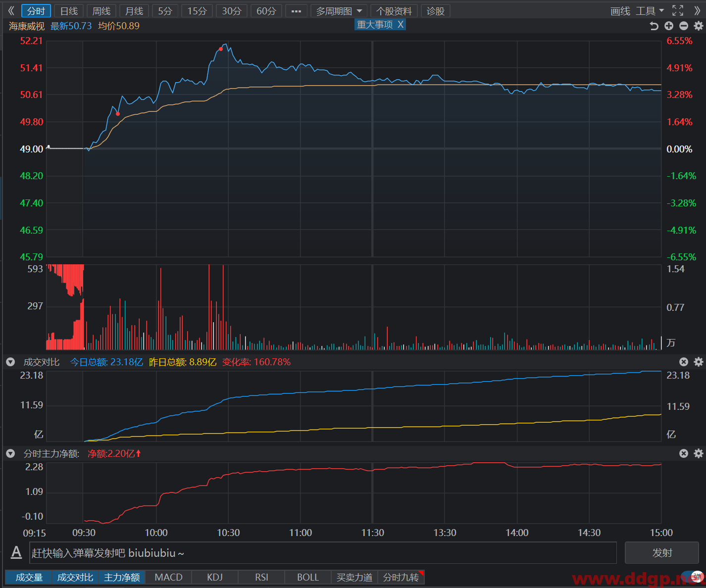Viewport: 706px width, 588px height.
Task: Click the red event dot at chart peak
Action: (x=221, y=49)
